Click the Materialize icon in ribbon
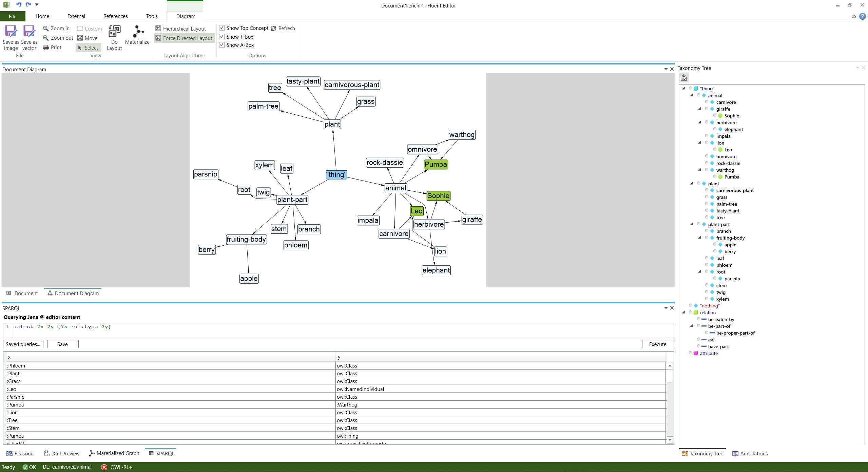This screenshot has height=472, width=868. (x=137, y=36)
